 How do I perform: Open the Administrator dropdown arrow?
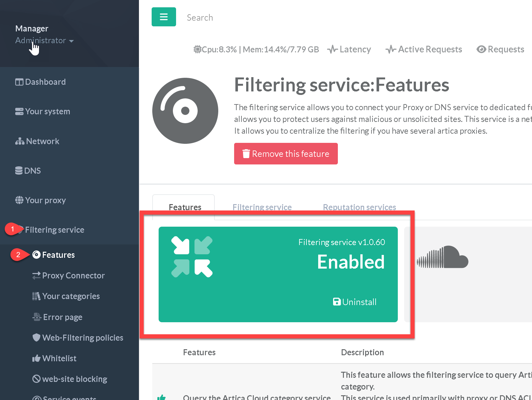point(71,41)
